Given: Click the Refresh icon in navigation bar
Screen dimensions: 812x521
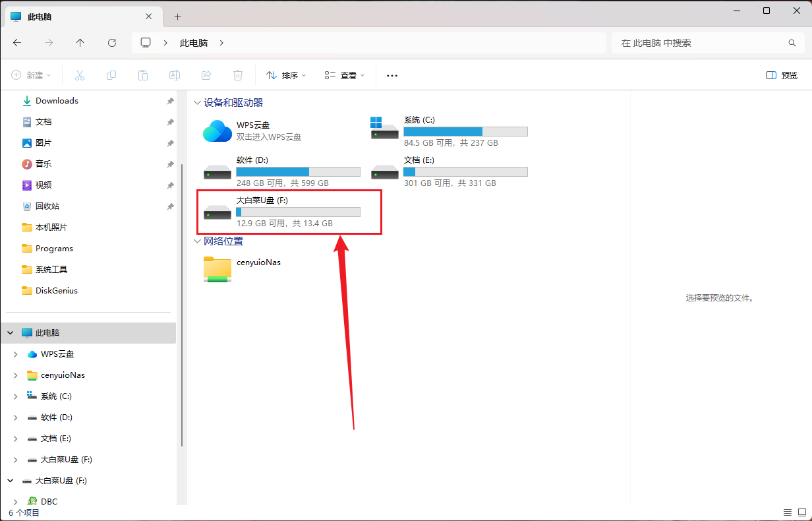Looking at the screenshot, I should tap(112, 43).
